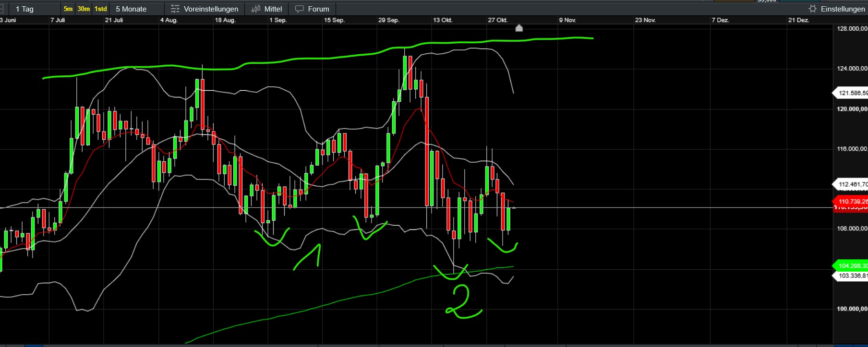Viewport: 868px width, 347px height.
Task: Click the 1 Sep. date label
Action: [x=278, y=20]
